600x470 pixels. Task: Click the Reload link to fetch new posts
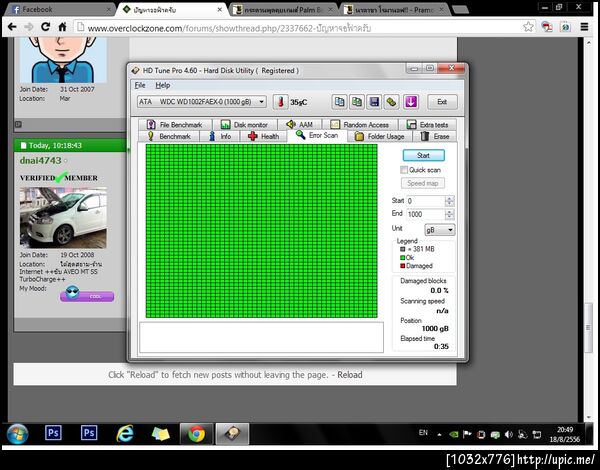350,375
